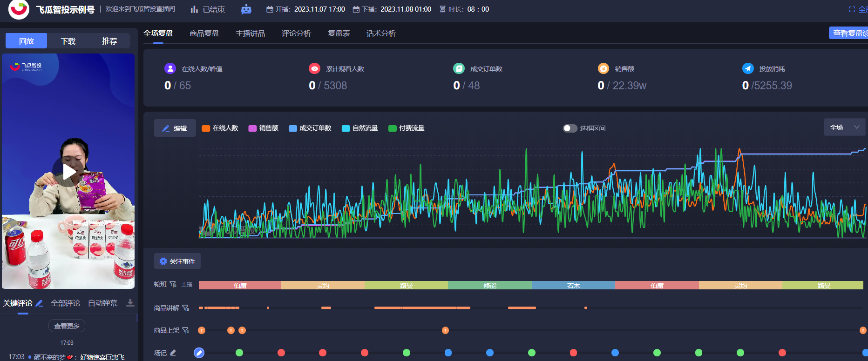The image size is (868, 361).
Task: Click the hourglass icon beside 时长
Action: coord(442,9)
